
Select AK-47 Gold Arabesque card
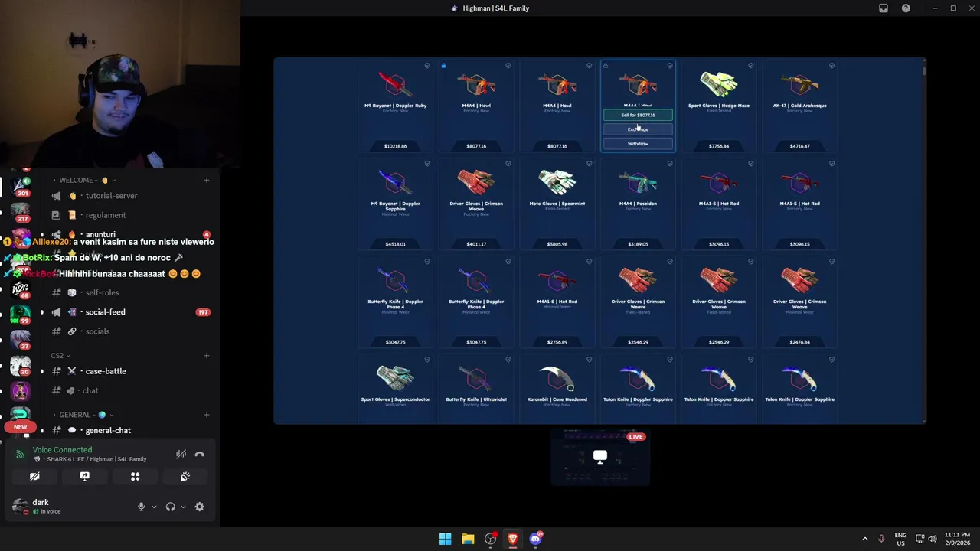(x=799, y=106)
